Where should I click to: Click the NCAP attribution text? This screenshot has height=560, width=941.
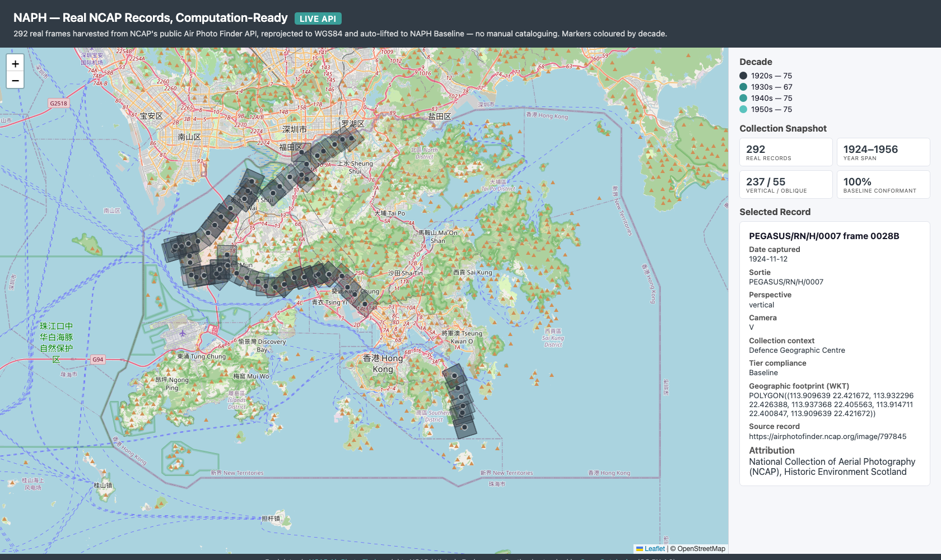[832, 466]
